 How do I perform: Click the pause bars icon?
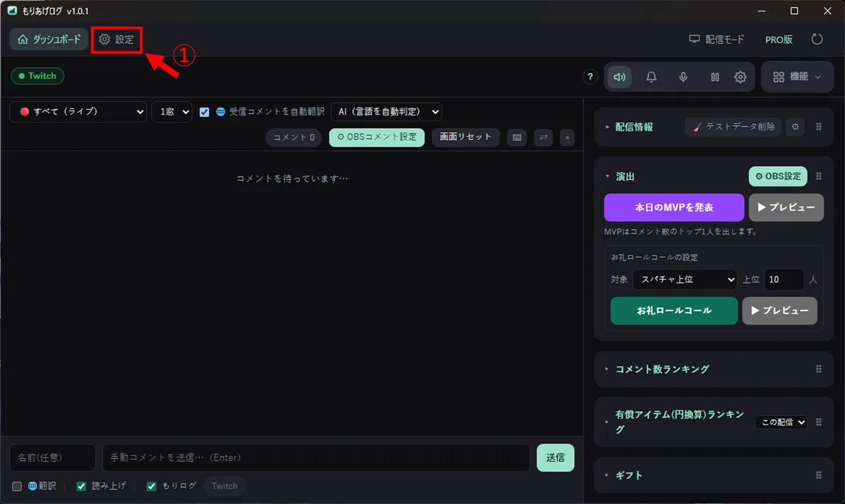pos(715,77)
